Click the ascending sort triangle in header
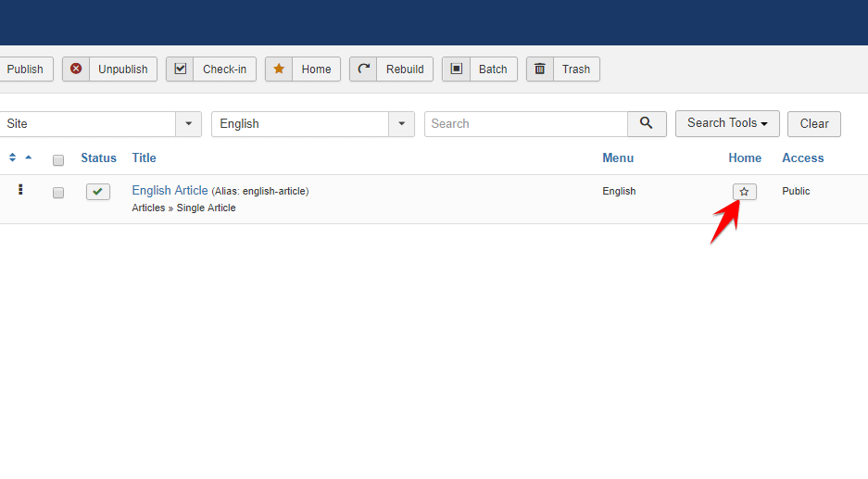The image size is (868, 479). pyautogui.click(x=29, y=158)
